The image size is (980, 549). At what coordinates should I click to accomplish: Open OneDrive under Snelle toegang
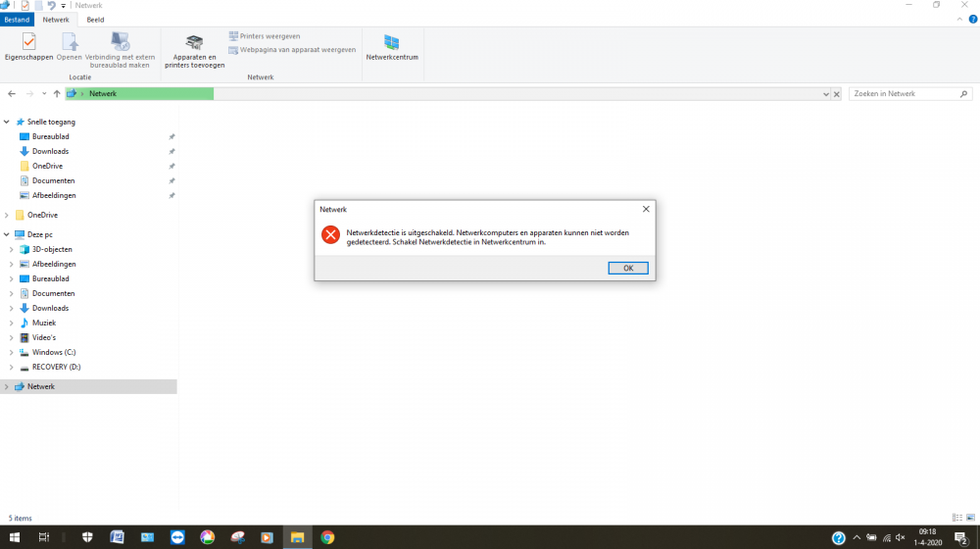tap(47, 166)
